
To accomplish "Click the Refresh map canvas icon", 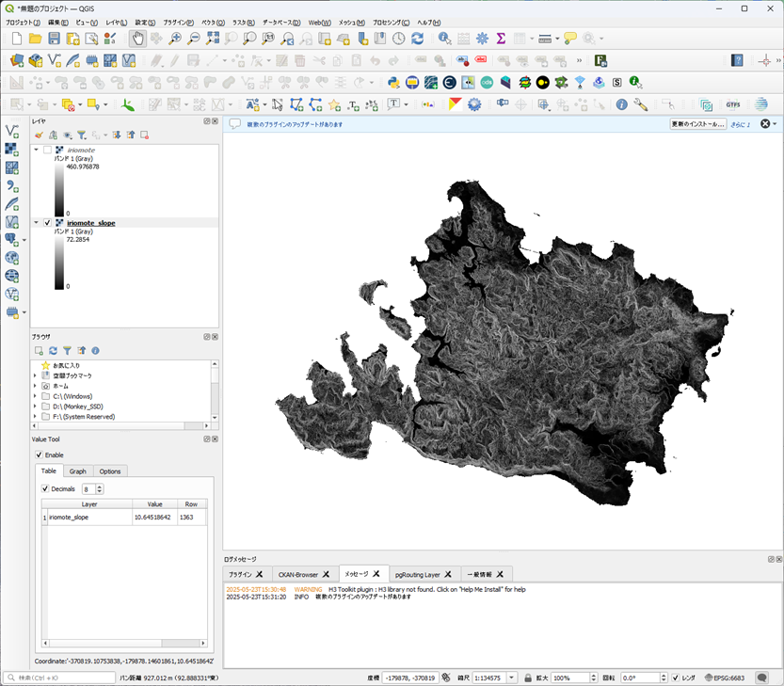I will (x=417, y=39).
